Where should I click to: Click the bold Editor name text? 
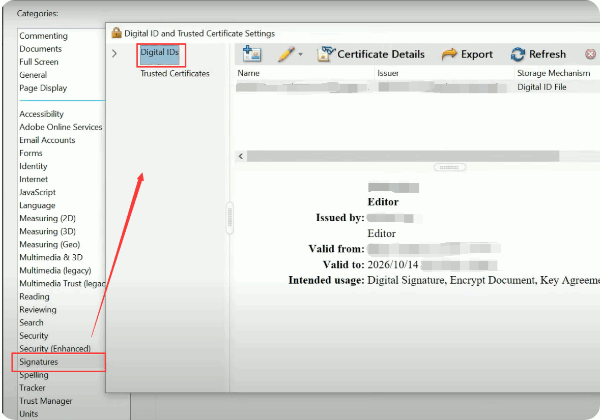[383, 202]
